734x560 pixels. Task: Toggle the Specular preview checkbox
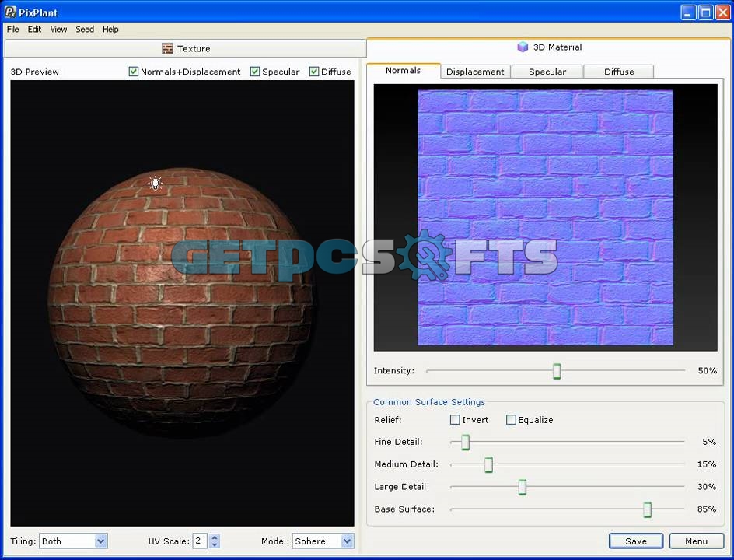point(255,72)
